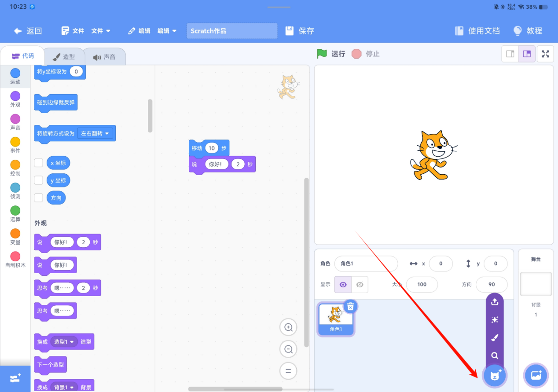Viewport: 558px width, 392px height.
Task: Run the project with 运行
Action: tap(330, 54)
